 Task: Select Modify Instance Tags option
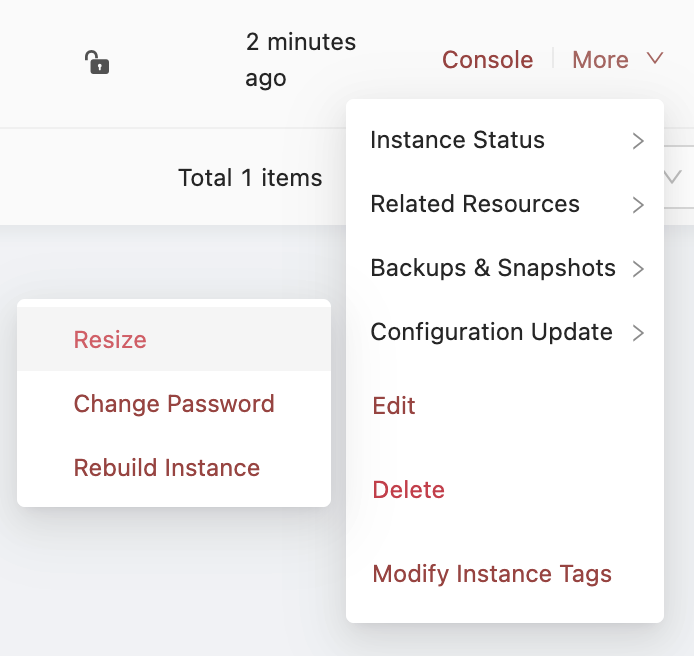[491, 574]
